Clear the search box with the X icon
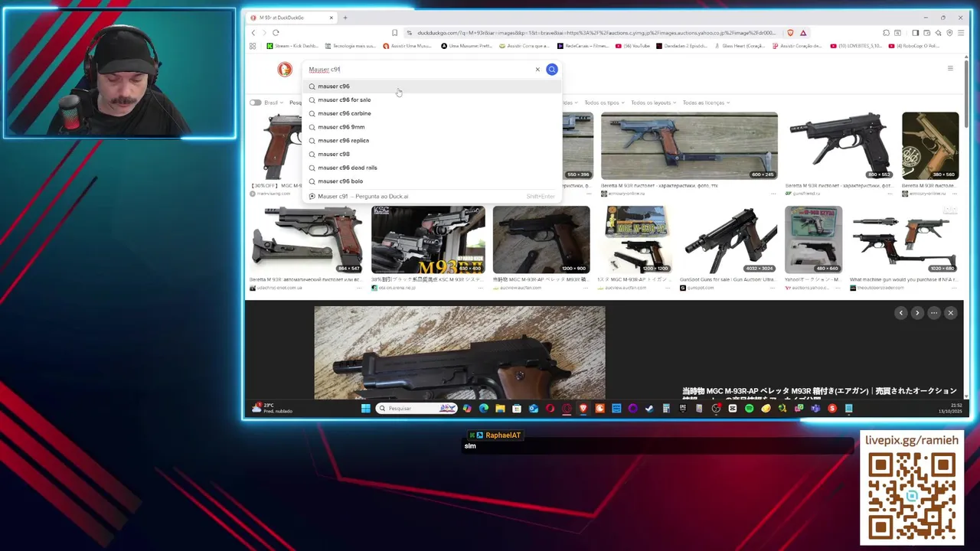980x551 pixels. click(537, 70)
